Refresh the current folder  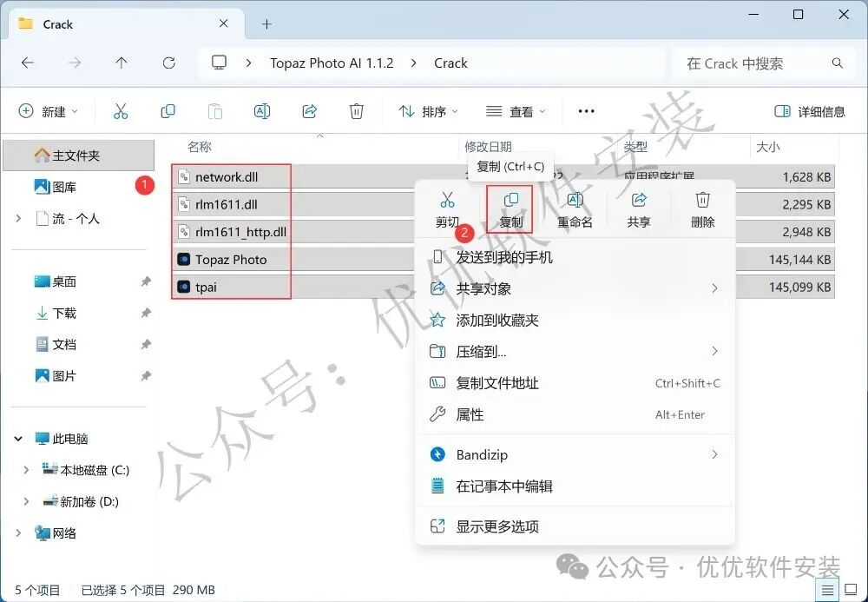point(169,63)
